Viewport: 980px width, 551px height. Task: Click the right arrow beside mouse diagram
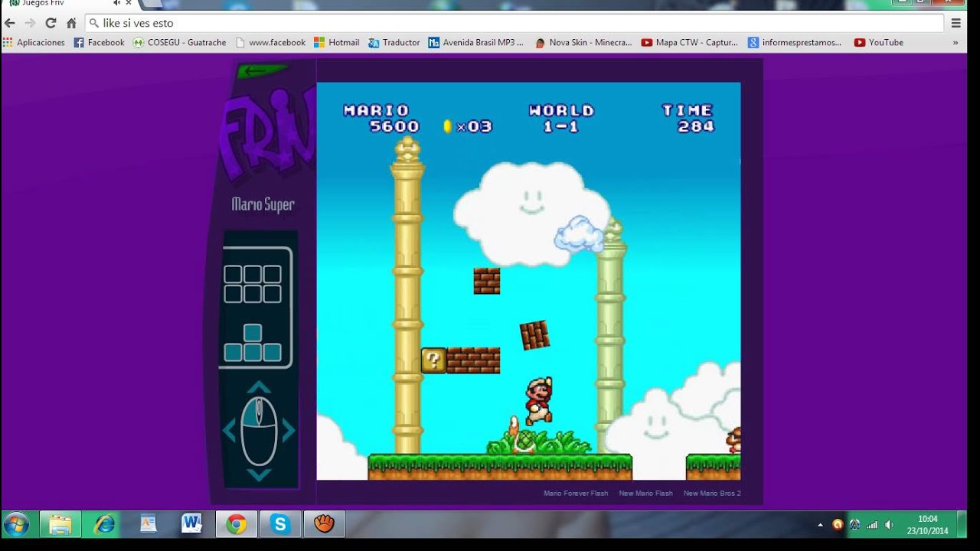click(x=289, y=431)
